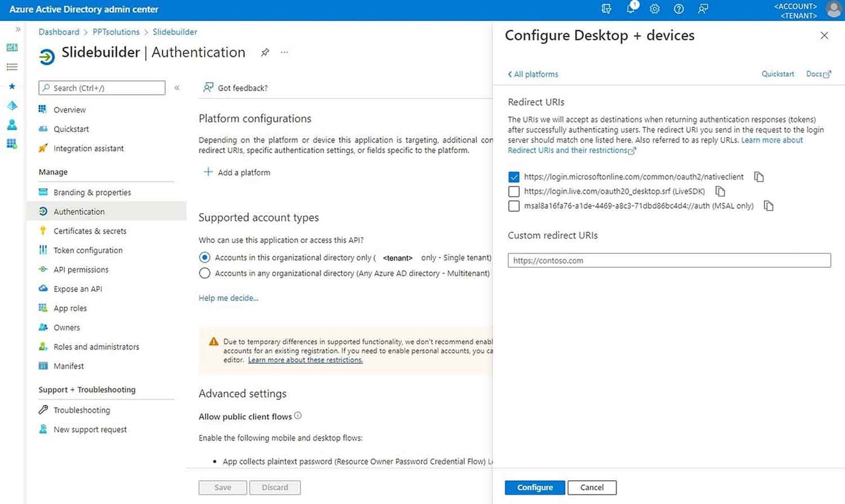Open All services list icon in left rail
The height and width of the screenshot is (504, 845).
point(12,67)
